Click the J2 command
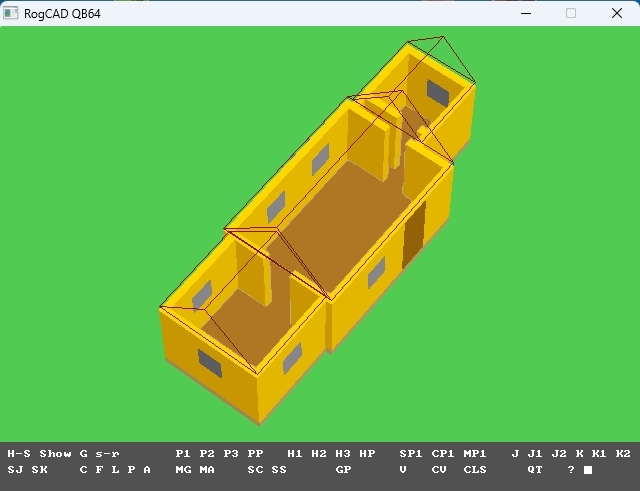The height and width of the screenshot is (491, 640). [559, 454]
